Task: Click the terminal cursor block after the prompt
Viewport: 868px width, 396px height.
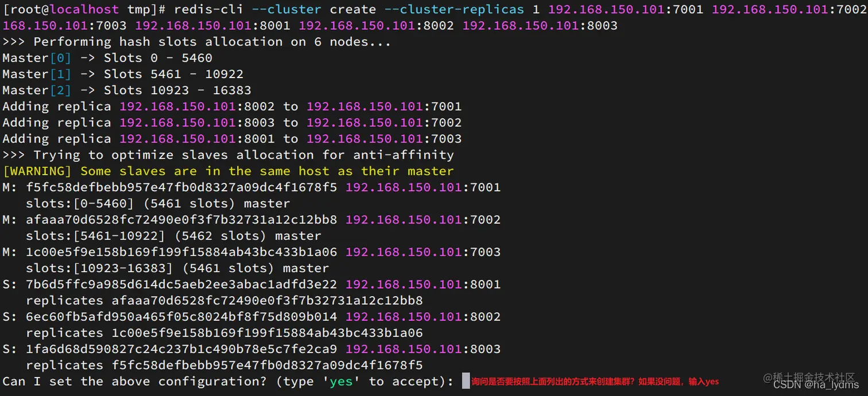Action: click(466, 381)
